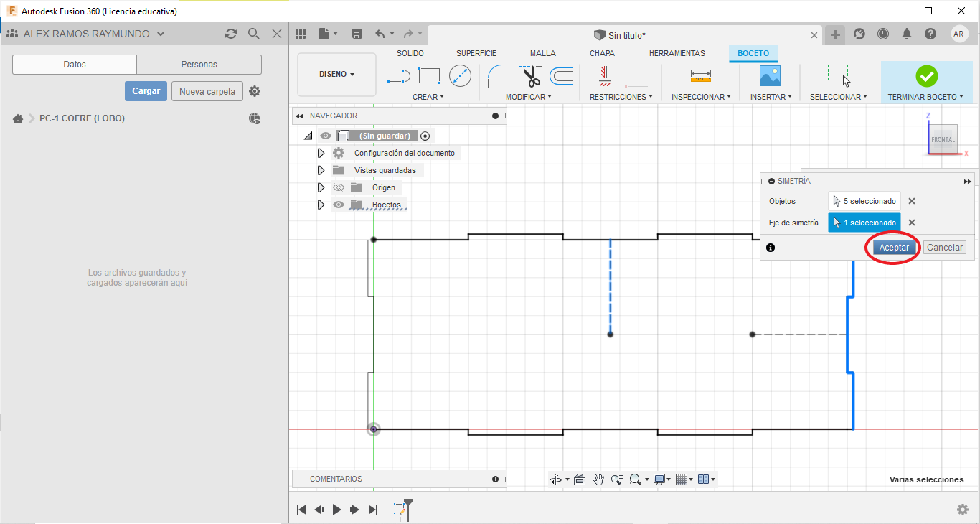Switch to the SOLIDO tab
Image resolution: width=980 pixels, height=524 pixels.
(x=410, y=53)
